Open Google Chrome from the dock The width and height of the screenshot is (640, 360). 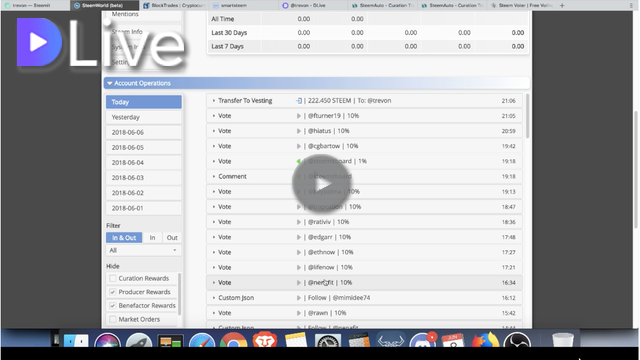(x=233, y=340)
